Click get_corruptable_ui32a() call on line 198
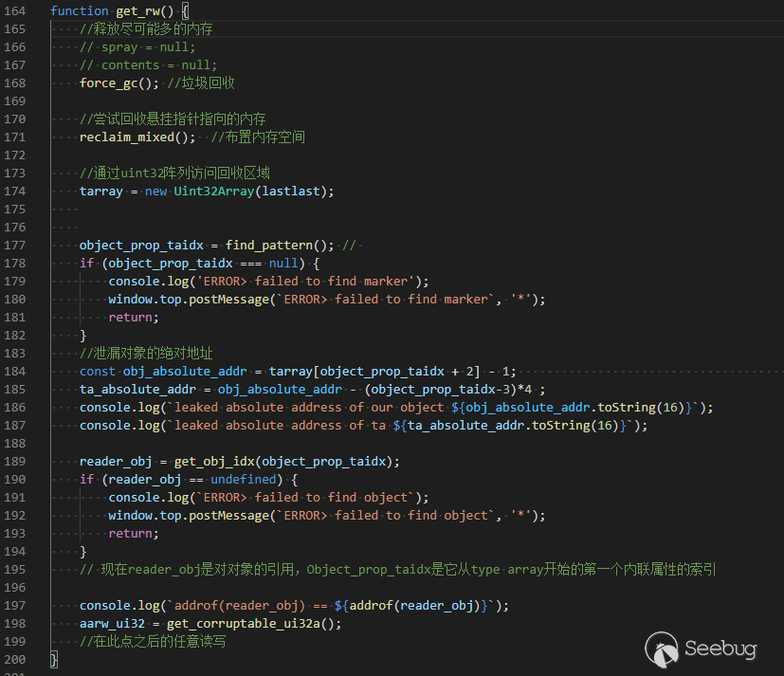The width and height of the screenshot is (784, 676). 253,623
